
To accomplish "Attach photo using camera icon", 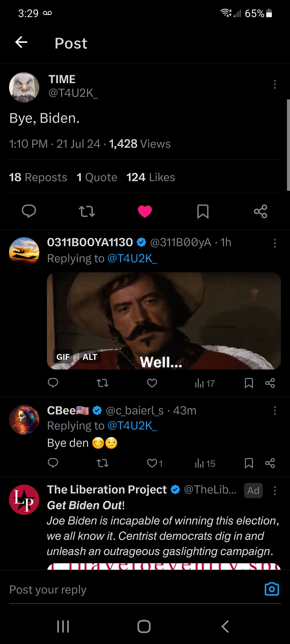I will (x=272, y=589).
